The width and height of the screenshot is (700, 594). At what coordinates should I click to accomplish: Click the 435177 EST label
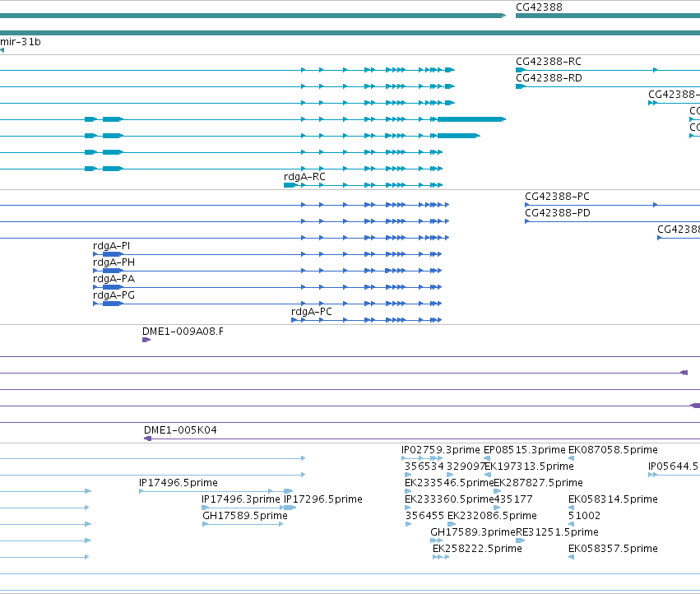(x=513, y=499)
